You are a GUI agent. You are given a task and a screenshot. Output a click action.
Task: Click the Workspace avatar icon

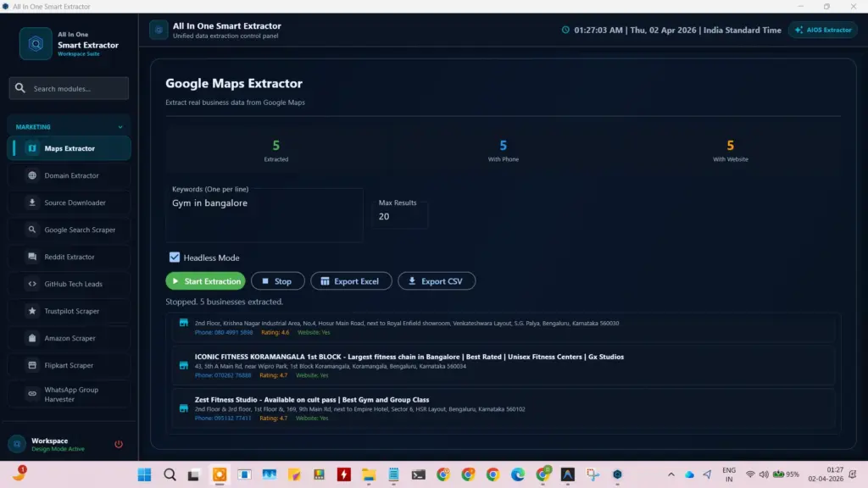click(x=17, y=444)
